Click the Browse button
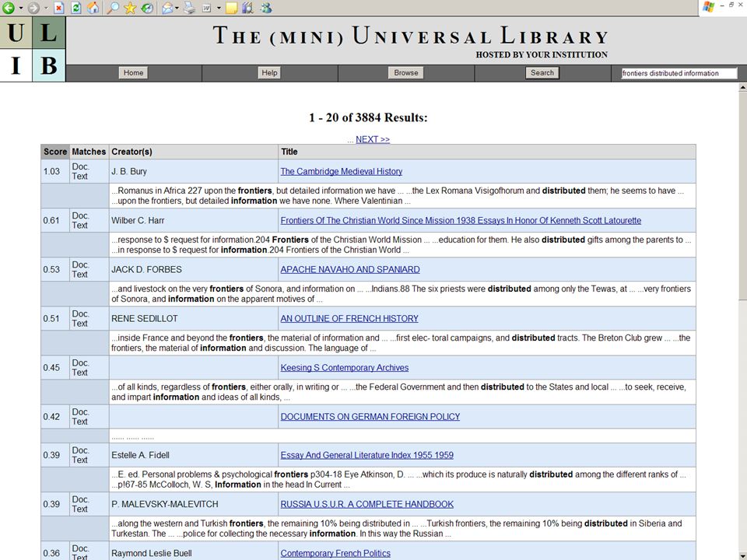 [406, 73]
